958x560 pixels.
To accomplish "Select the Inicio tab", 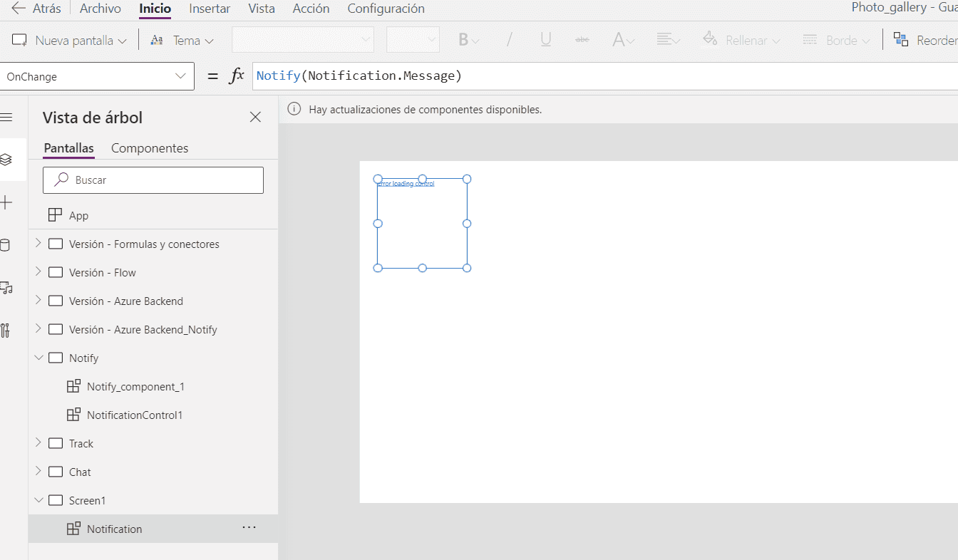I will pos(155,9).
